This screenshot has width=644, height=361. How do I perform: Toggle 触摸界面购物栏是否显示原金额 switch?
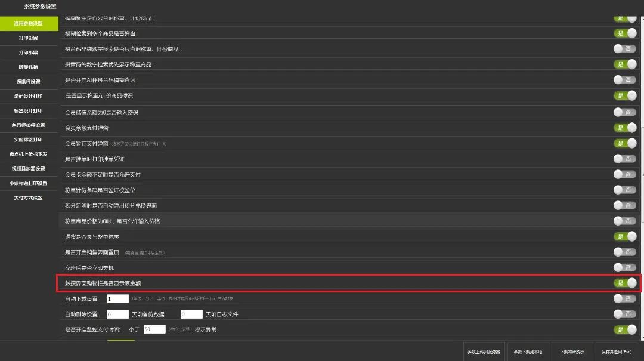(625, 283)
